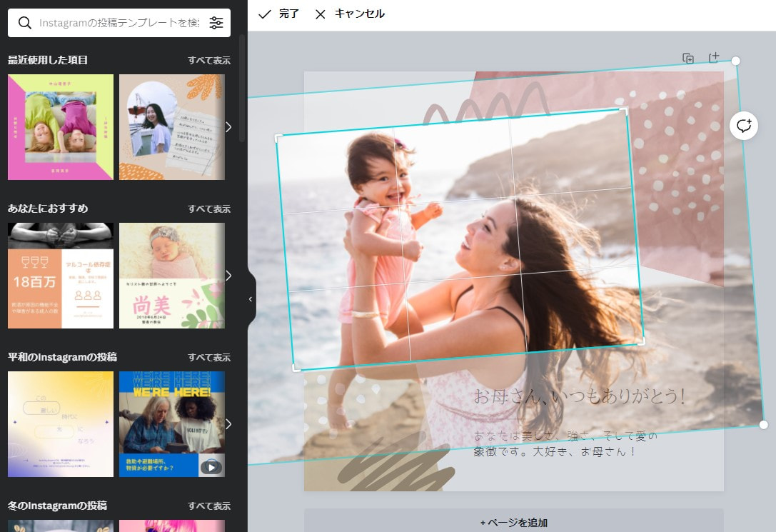Click the duplicate page icon
This screenshot has height=532, width=776.
coord(688,59)
